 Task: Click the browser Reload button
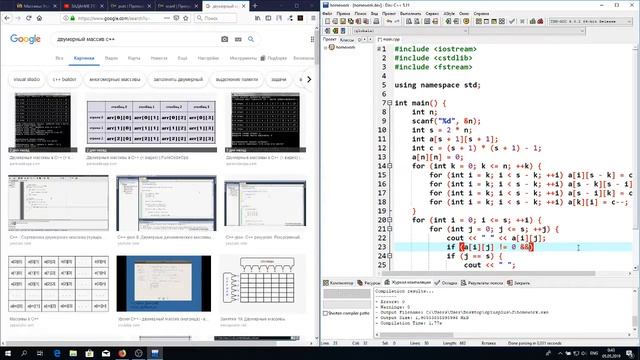pyautogui.click(x=29, y=18)
